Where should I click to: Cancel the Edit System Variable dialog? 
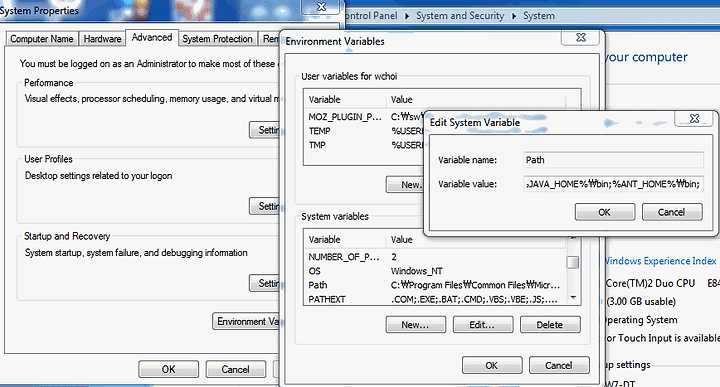[x=672, y=212]
